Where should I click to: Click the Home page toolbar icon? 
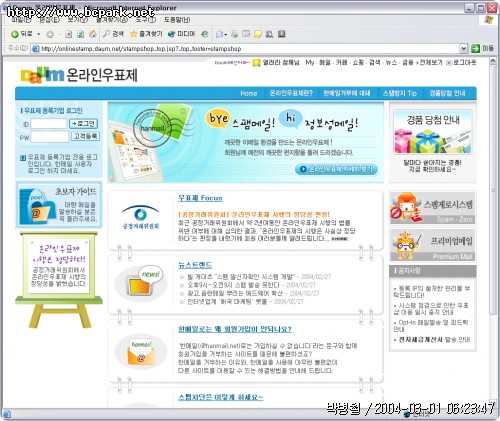[x=93, y=34]
